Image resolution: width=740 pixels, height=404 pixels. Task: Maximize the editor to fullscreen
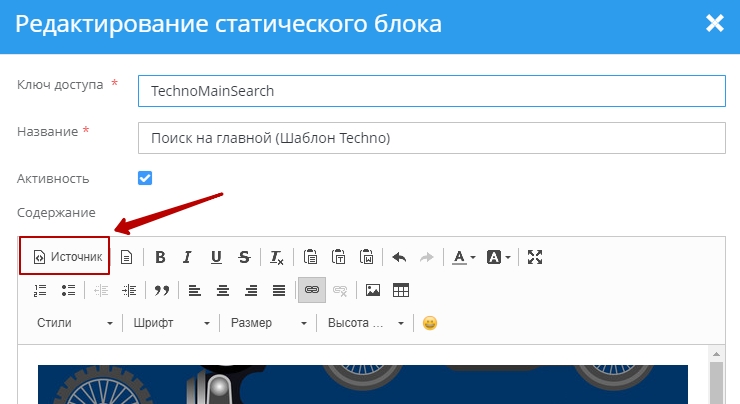tap(535, 257)
